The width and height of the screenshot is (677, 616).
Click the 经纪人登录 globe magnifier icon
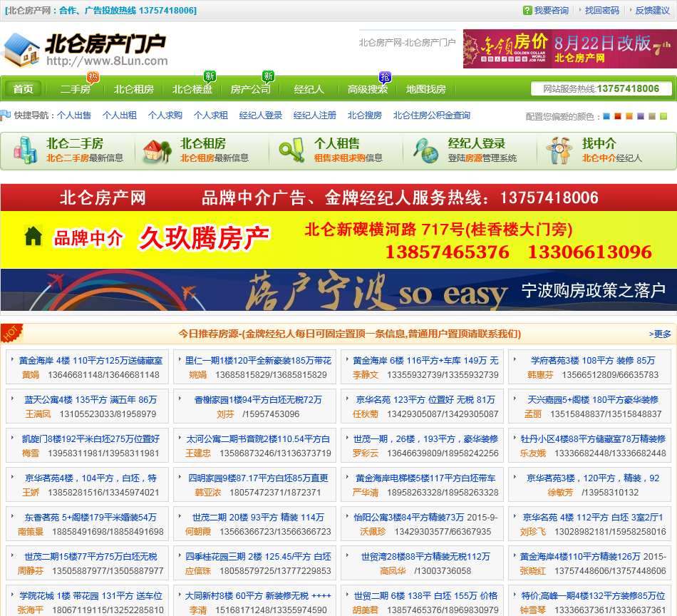pos(425,150)
